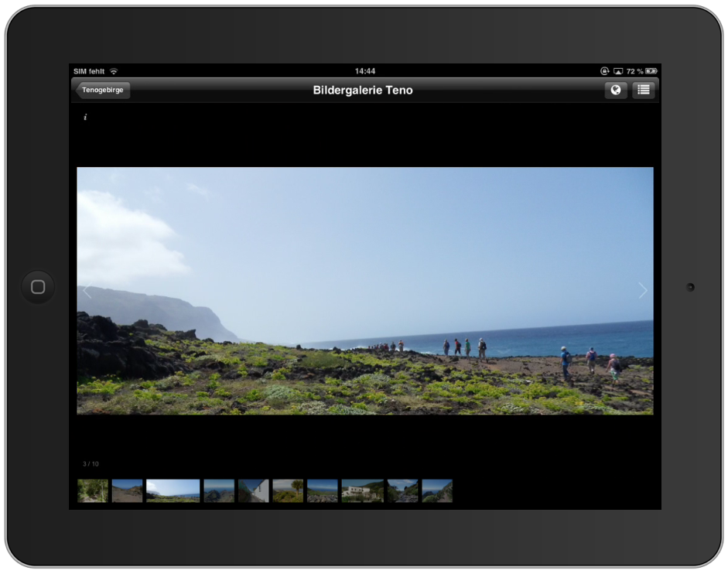Open the thumbnail with the palm tree
This screenshot has width=728, height=574.
[288, 491]
